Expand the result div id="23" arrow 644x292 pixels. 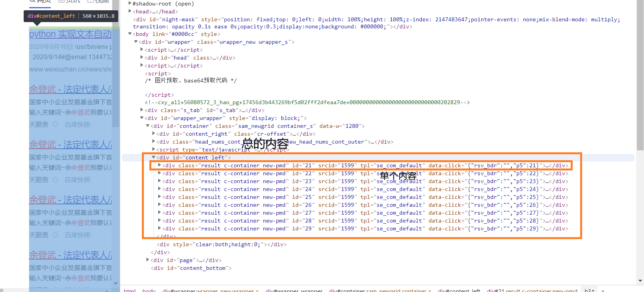(159, 181)
